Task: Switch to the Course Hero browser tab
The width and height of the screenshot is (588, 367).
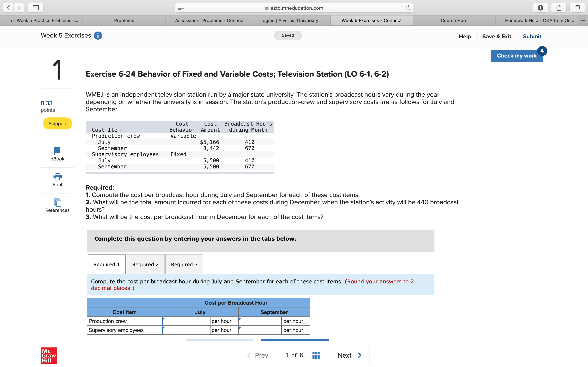Action: (454, 20)
